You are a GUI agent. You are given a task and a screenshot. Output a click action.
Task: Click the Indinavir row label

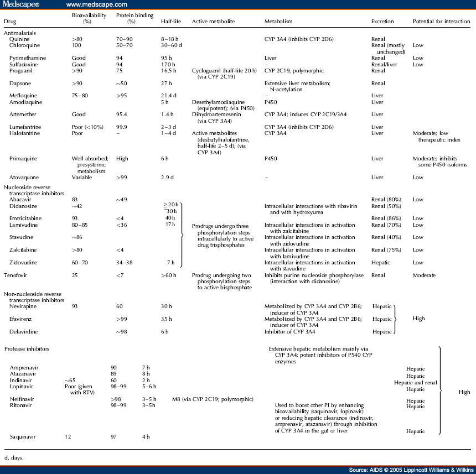tap(20, 381)
